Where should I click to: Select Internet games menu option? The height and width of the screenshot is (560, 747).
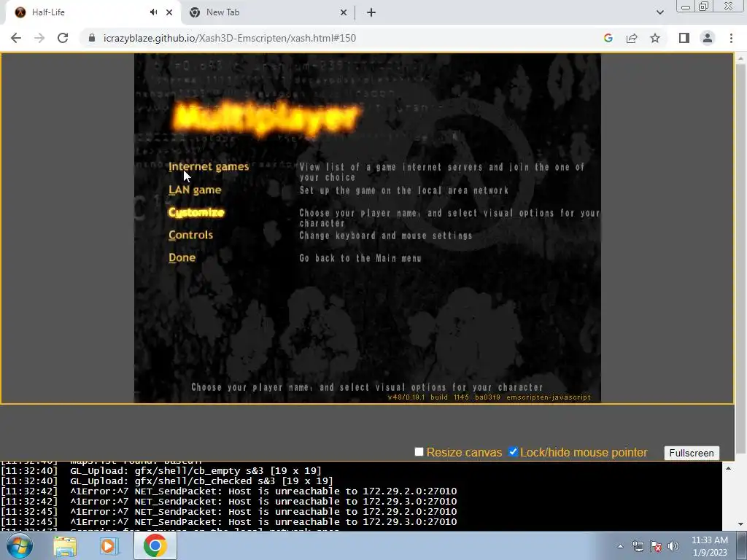209,167
